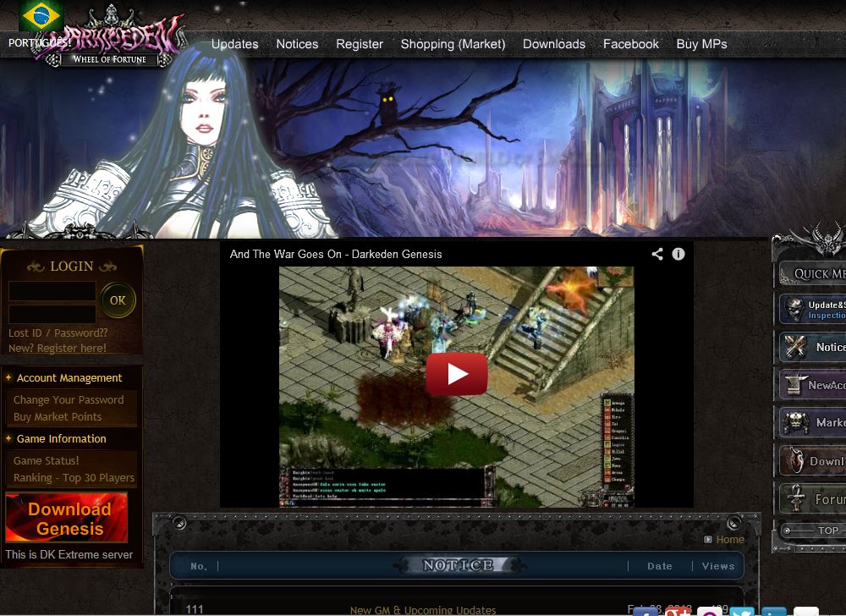This screenshot has height=616, width=846.
Task: Open the Register page from navigation
Action: [360, 44]
